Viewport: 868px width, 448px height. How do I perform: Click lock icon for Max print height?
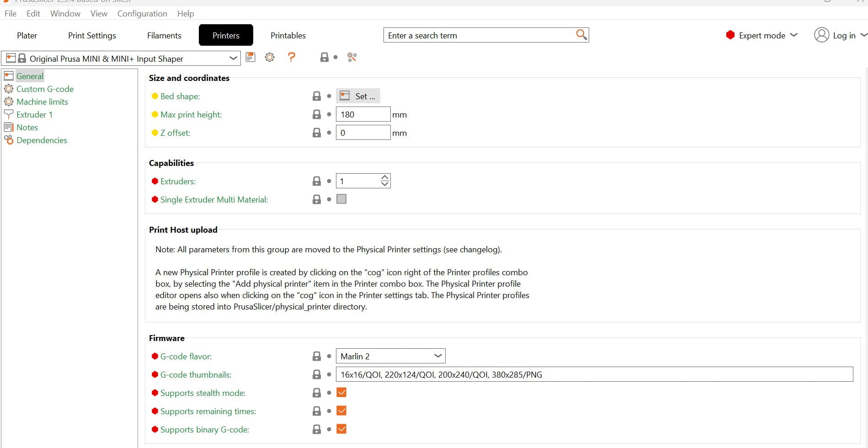[316, 114]
